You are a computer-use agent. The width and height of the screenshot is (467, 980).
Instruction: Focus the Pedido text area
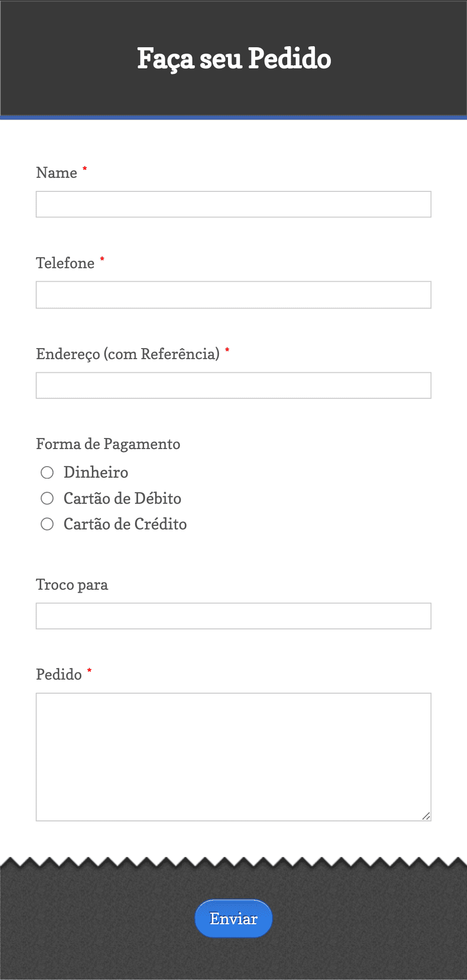click(x=234, y=757)
